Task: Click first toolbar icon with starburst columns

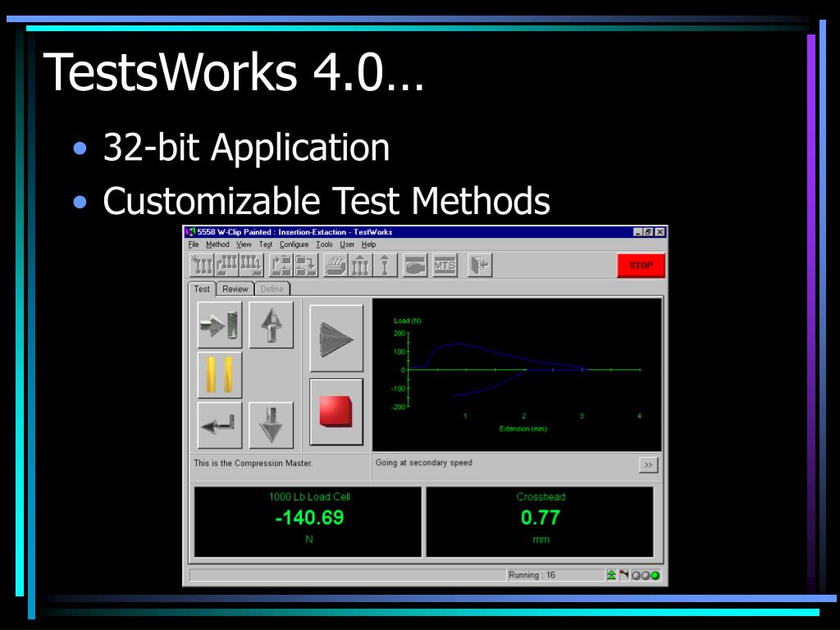Action: click(202, 265)
